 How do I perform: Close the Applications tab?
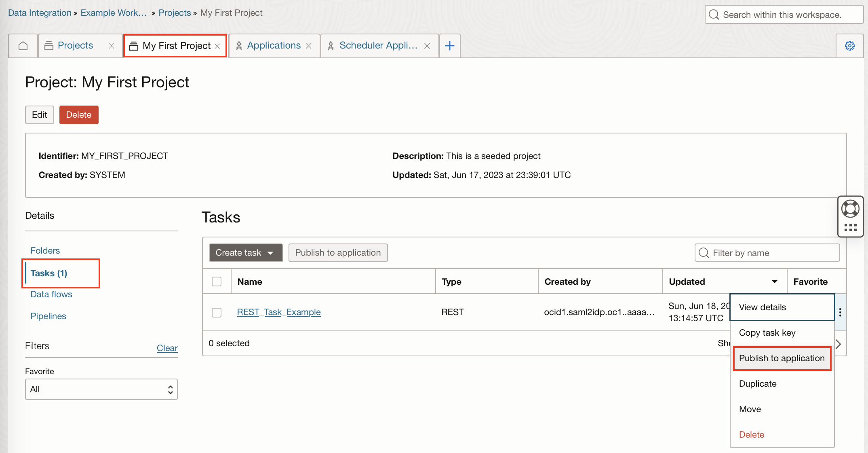tap(309, 46)
